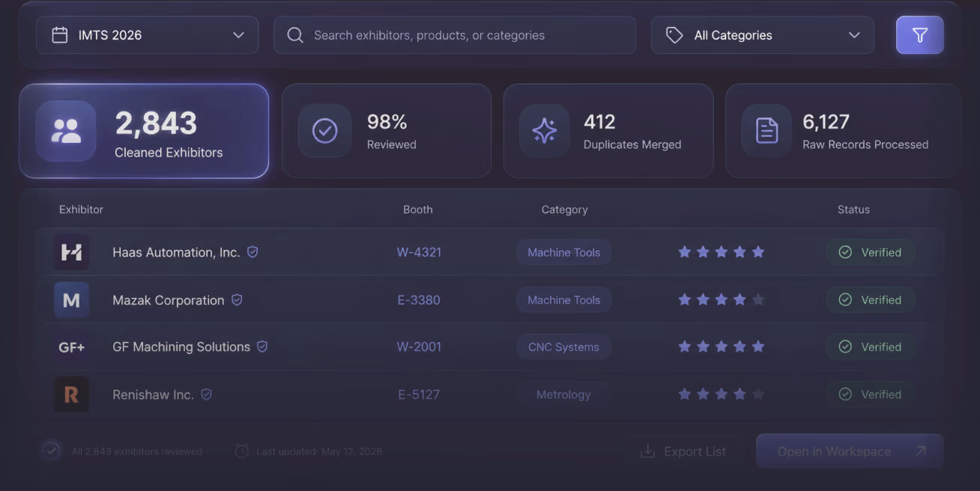Expand the All Categories dropdown

click(x=763, y=35)
